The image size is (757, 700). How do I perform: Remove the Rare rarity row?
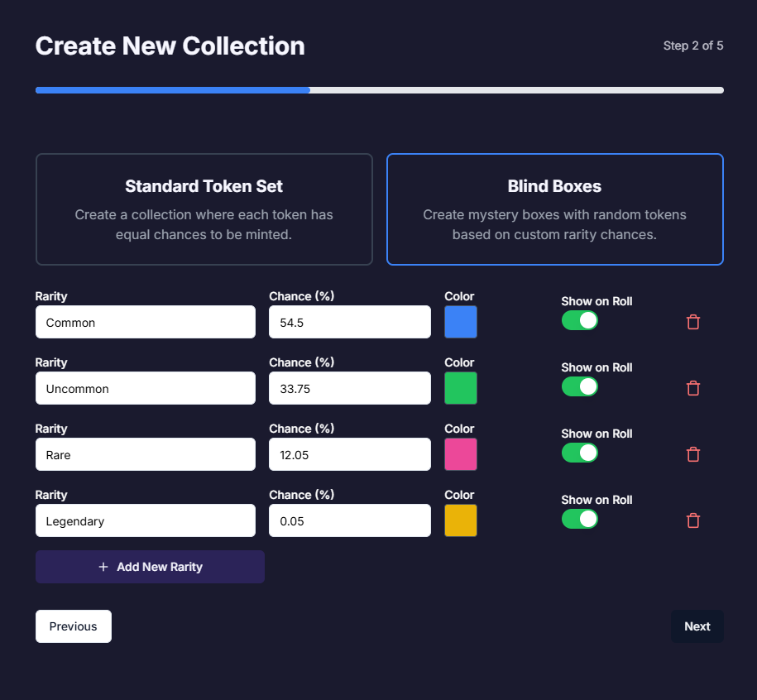coord(693,454)
